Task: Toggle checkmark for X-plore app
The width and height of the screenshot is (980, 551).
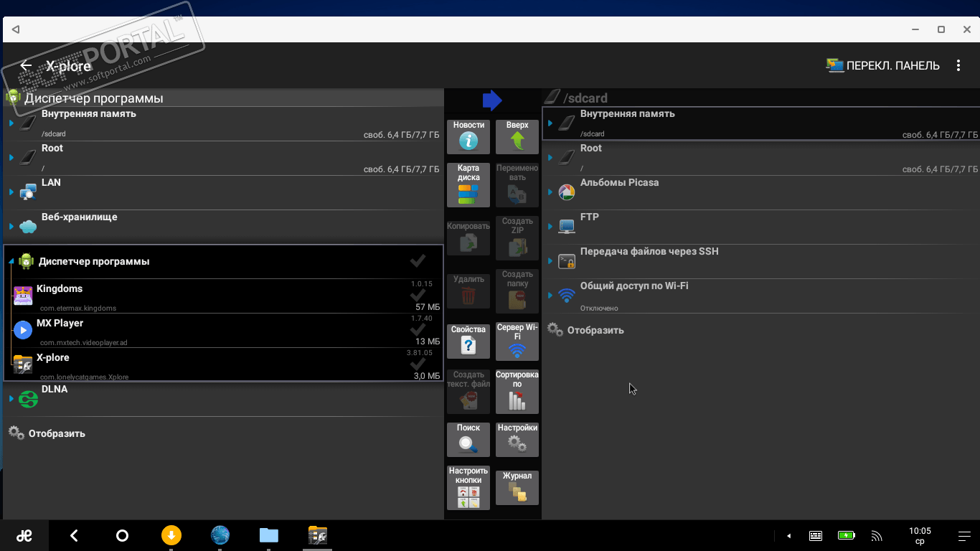Action: coord(418,364)
